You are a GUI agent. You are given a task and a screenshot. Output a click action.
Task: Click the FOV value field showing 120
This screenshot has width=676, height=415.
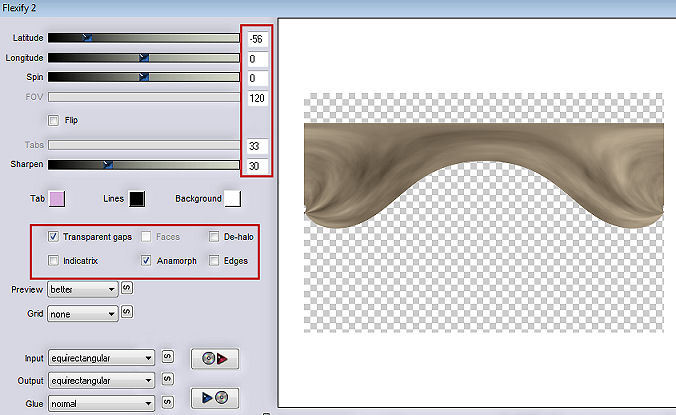257,98
